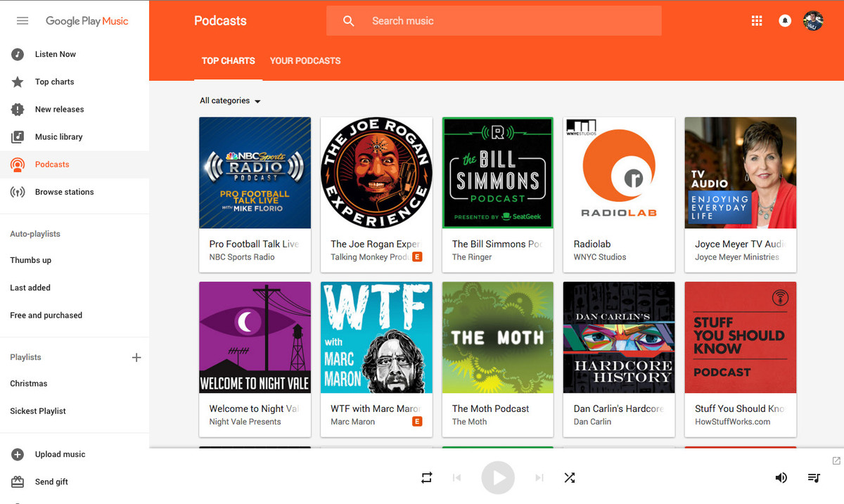Start playback with the play button

point(498,478)
